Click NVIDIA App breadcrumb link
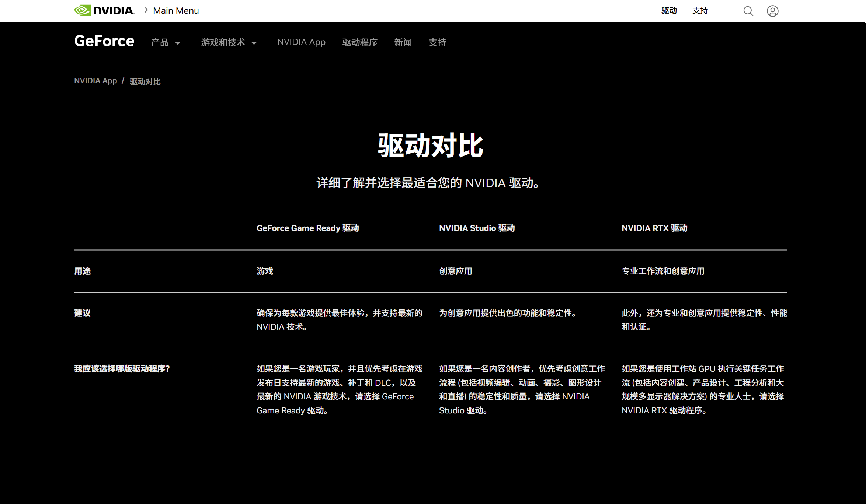Image resolution: width=866 pixels, height=504 pixels. [x=95, y=81]
